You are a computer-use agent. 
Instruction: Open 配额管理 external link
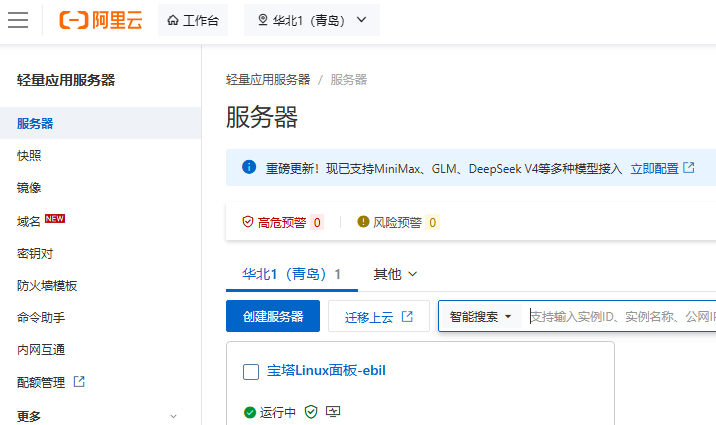pos(51,382)
